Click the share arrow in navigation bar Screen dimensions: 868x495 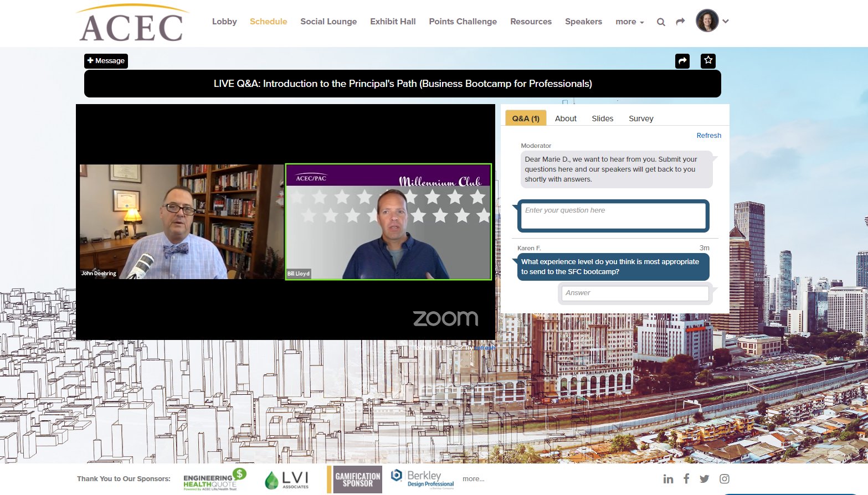(680, 22)
